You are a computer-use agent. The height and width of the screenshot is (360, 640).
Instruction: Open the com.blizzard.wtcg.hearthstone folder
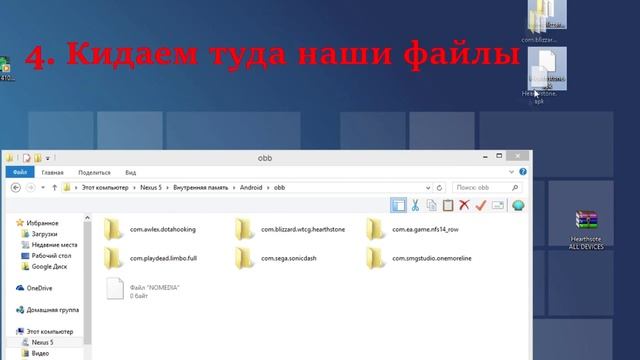pyautogui.click(x=290, y=229)
